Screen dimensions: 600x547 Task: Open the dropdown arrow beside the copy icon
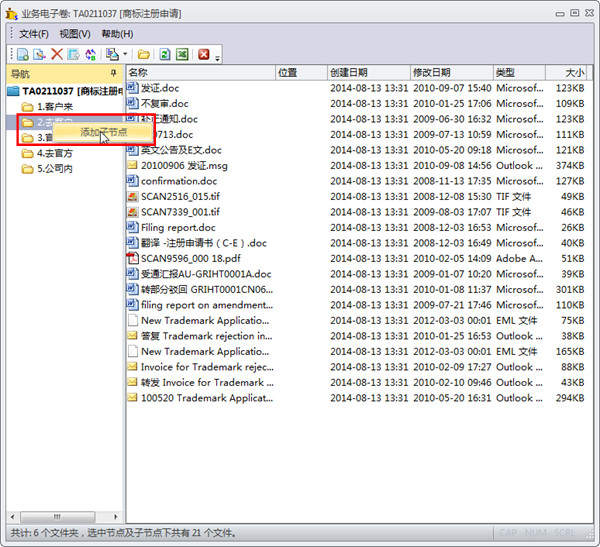click(125, 54)
